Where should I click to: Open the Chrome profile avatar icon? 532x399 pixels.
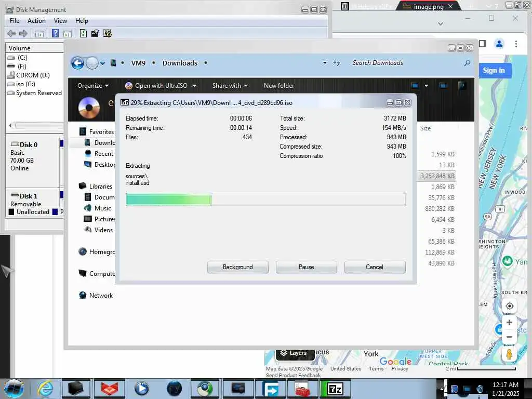tap(499, 44)
